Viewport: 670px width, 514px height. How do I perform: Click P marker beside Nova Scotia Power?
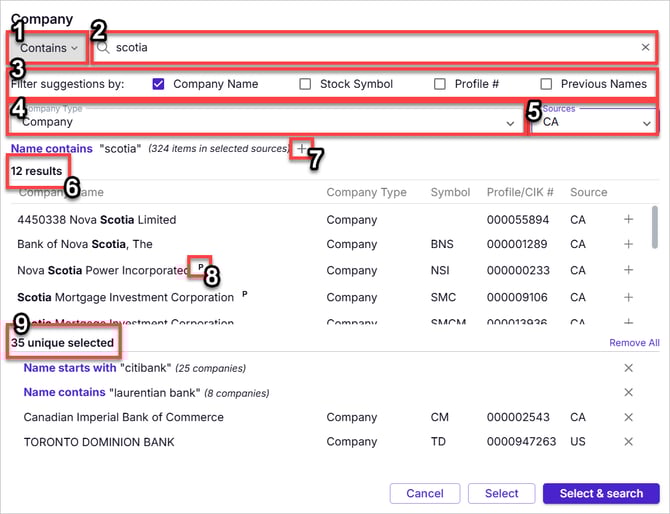[200, 267]
